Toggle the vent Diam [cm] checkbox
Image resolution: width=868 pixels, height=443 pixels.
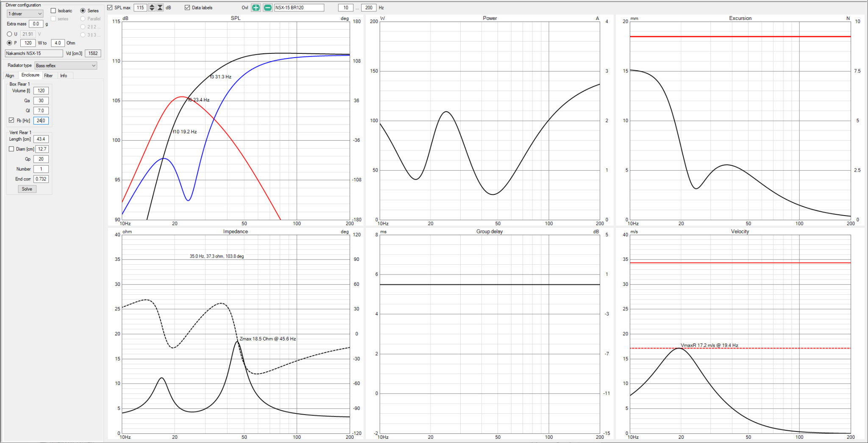pos(11,149)
